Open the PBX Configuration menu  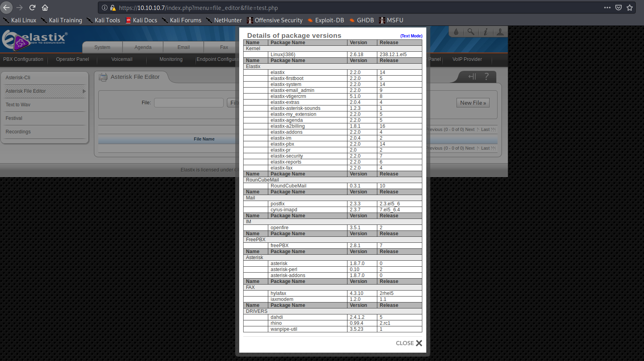23,59
